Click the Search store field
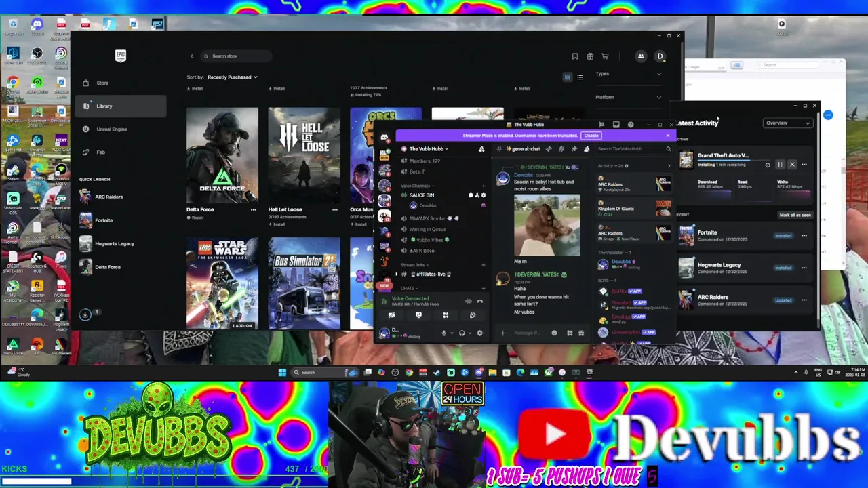 click(237, 56)
